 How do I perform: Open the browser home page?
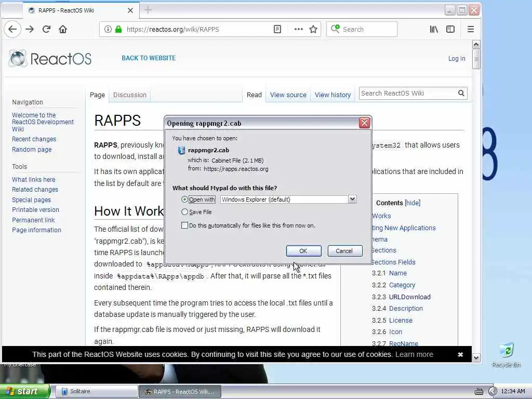tap(63, 29)
